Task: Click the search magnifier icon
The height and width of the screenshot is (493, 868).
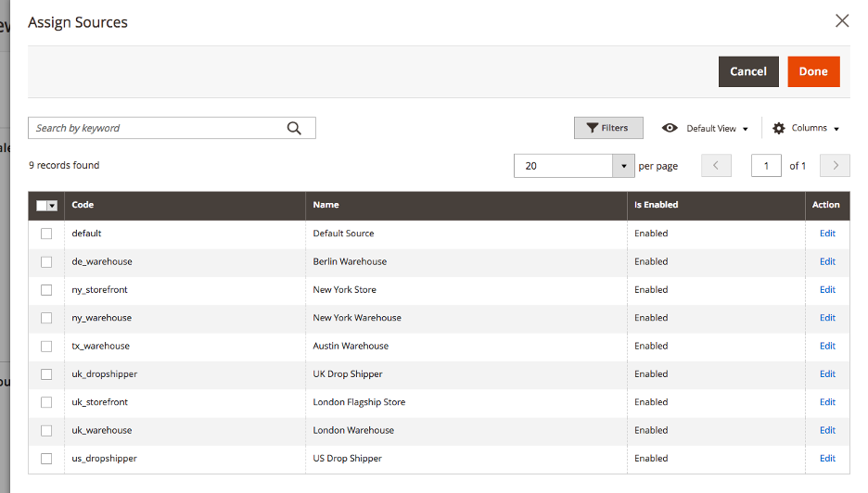Action: point(294,129)
